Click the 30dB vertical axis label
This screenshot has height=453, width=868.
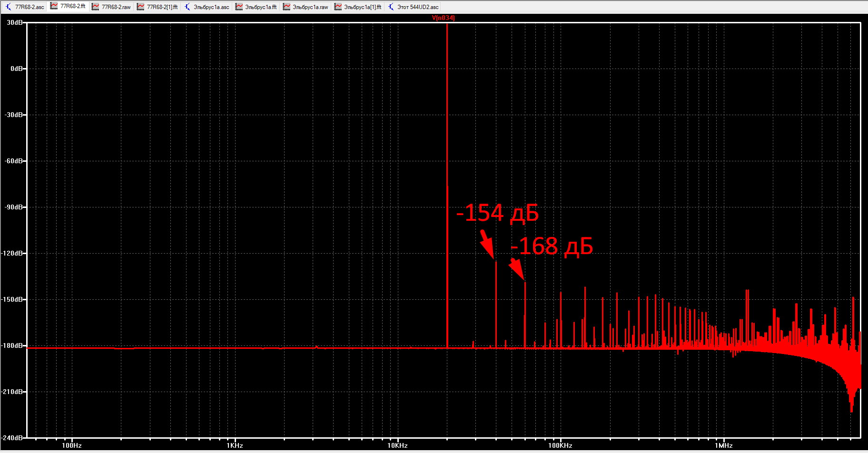coord(15,22)
